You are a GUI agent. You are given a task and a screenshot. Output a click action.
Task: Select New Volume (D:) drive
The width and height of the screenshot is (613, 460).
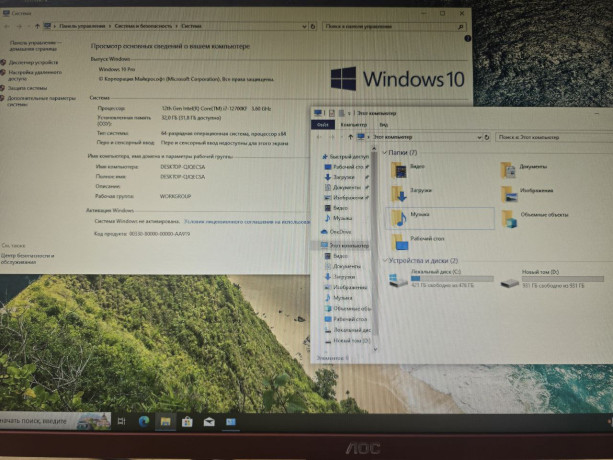552,279
